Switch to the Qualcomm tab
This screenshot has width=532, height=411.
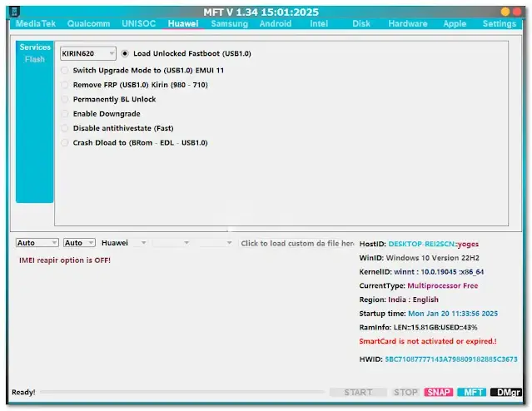click(88, 23)
